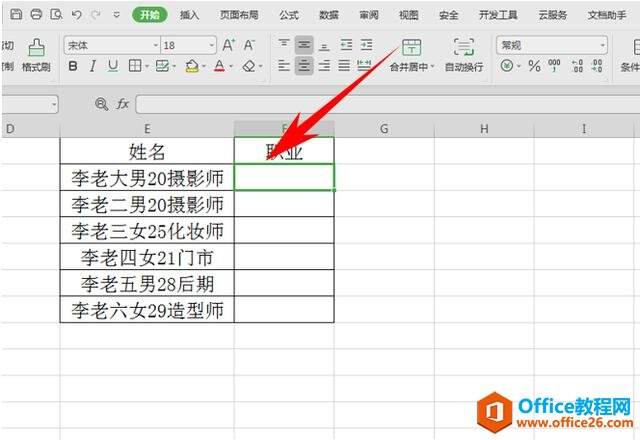Screen dimensions: 640x440
Task: Redo the last action
Action: (96, 15)
